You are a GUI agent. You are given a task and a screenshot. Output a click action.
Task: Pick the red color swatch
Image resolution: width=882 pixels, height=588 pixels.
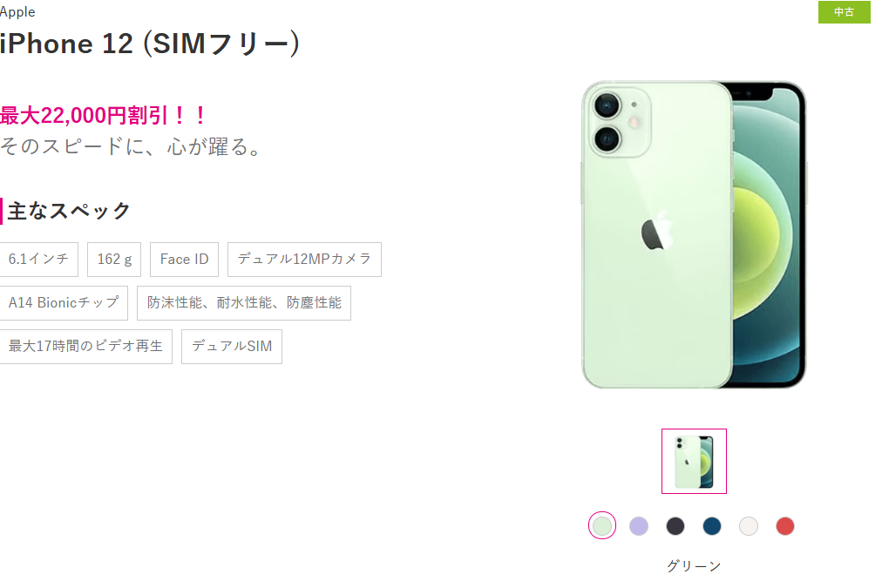coord(784,526)
